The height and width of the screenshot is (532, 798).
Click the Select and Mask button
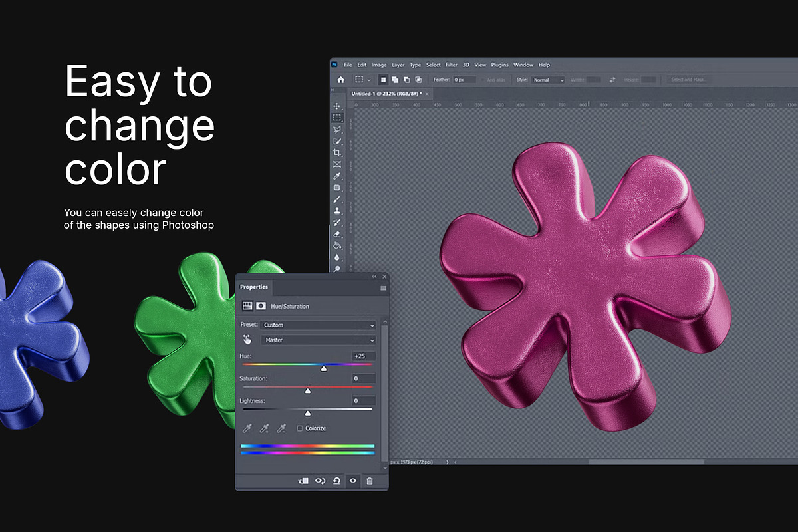point(689,80)
